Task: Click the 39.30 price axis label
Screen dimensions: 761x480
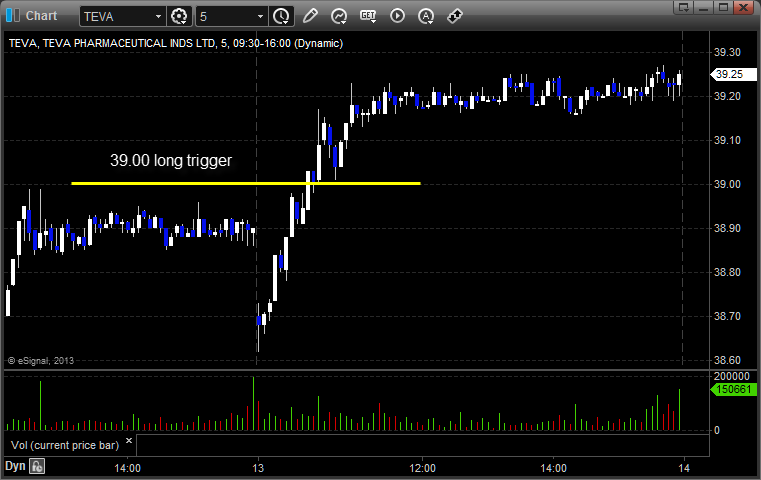Action: (x=727, y=52)
